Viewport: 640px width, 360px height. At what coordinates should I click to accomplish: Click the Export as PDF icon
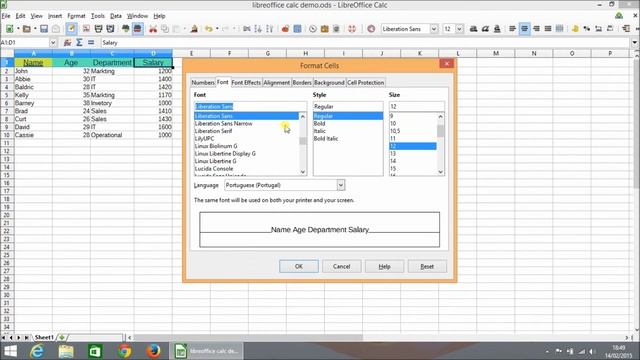click(x=86, y=29)
